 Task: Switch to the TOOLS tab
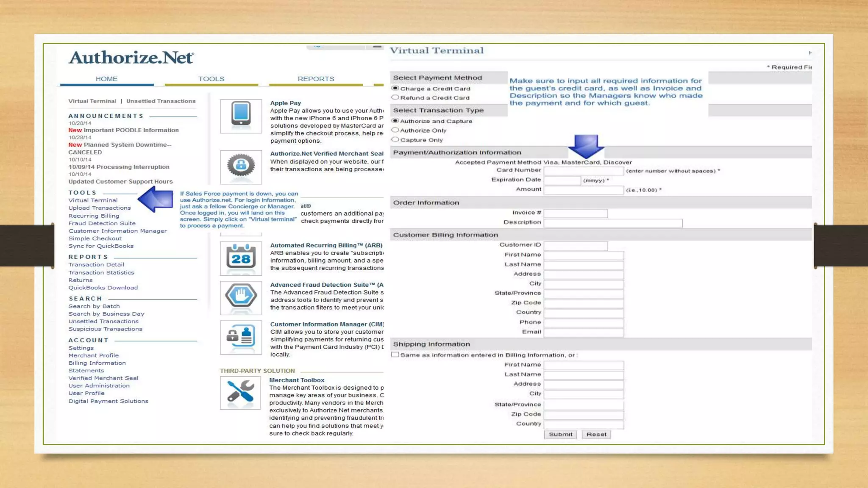pyautogui.click(x=211, y=79)
